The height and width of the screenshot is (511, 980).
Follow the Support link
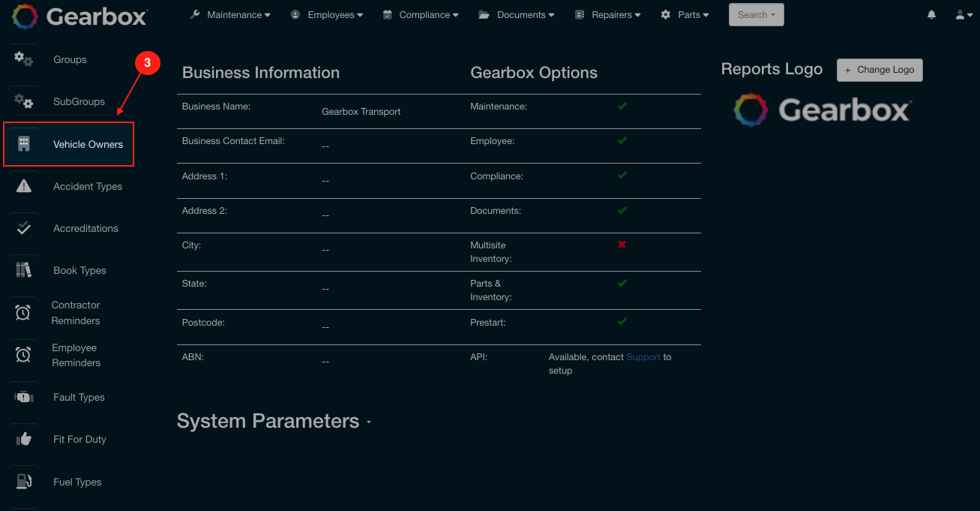643,357
